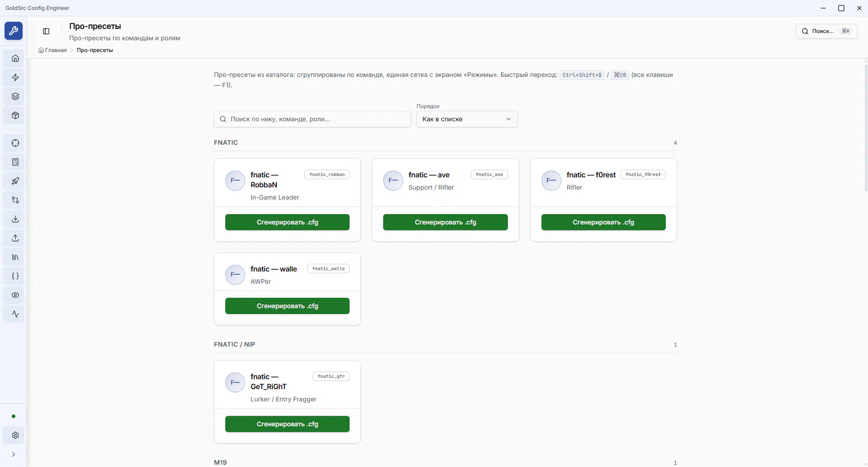Click the fnatic_ave ID badge
This screenshot has height=467, width=868.
pyautogui.click(x=489, y=175)
